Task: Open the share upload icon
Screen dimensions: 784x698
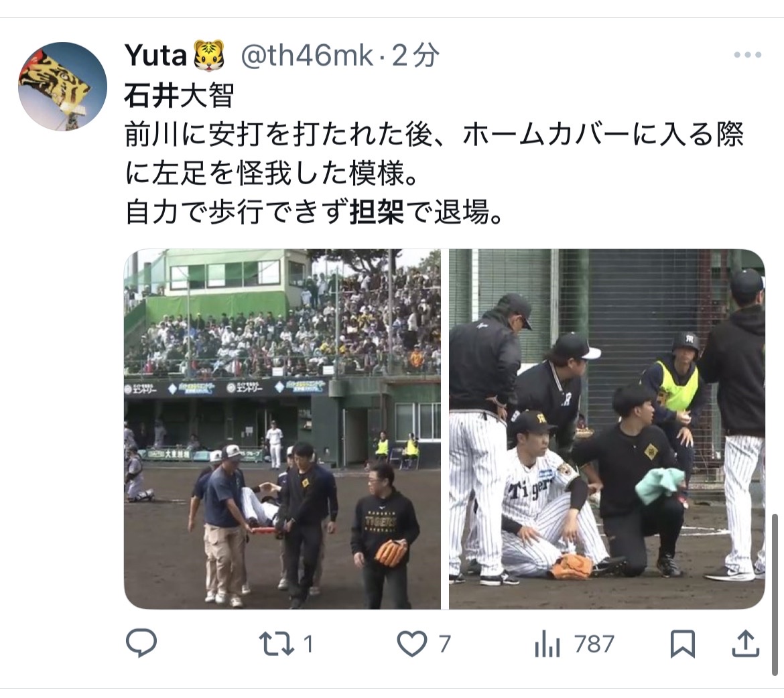Action: click(746, 643)
